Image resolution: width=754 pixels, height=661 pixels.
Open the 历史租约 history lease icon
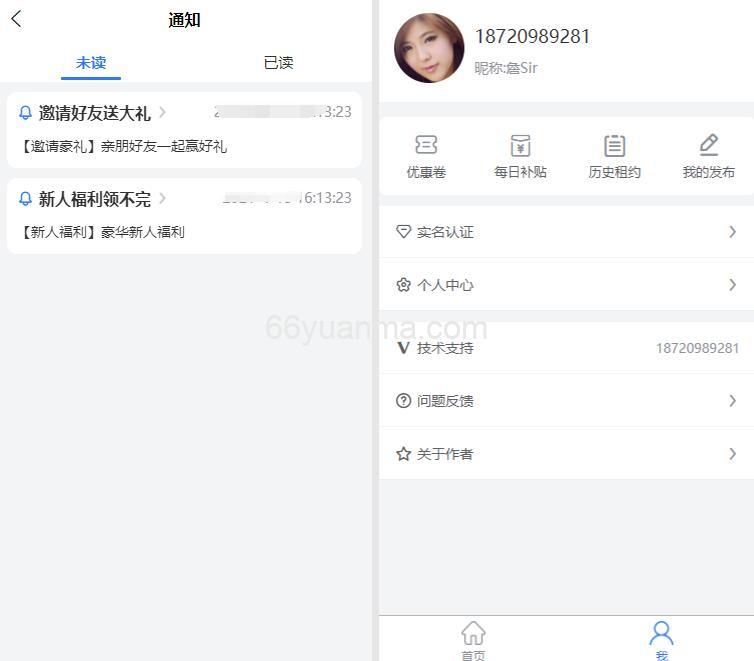point(615,145)
